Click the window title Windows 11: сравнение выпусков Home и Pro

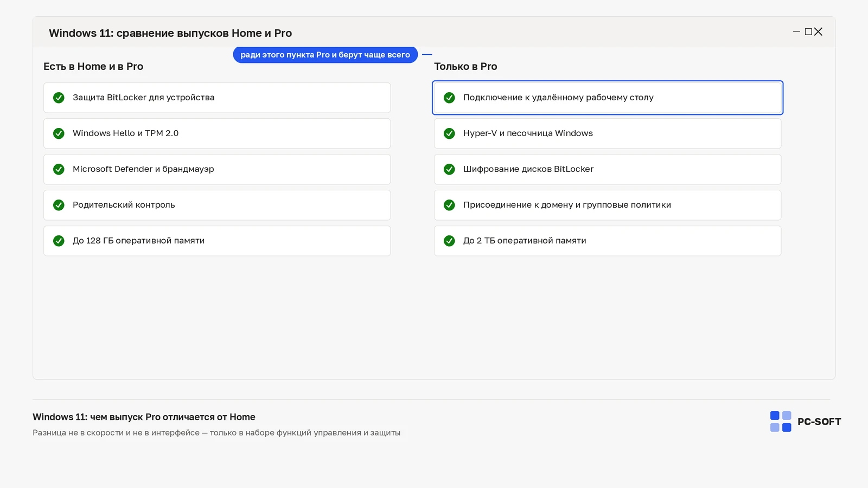tap(170, 33)
